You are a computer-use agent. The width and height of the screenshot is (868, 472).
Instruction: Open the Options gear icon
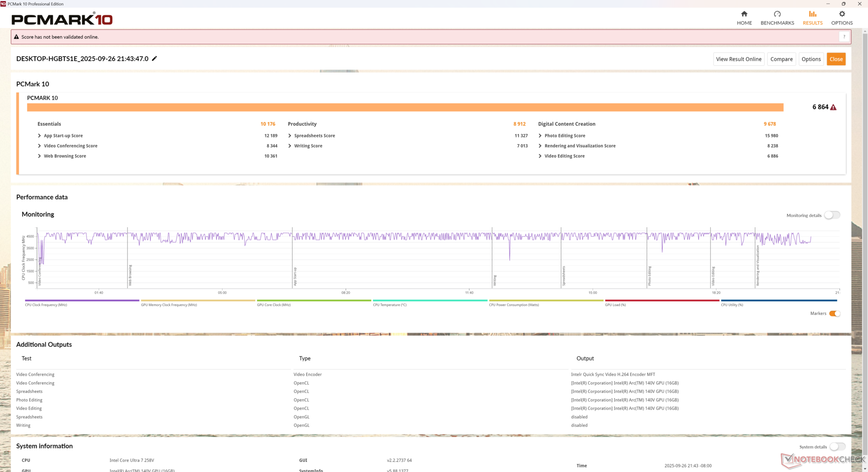[x=842, y=14]
